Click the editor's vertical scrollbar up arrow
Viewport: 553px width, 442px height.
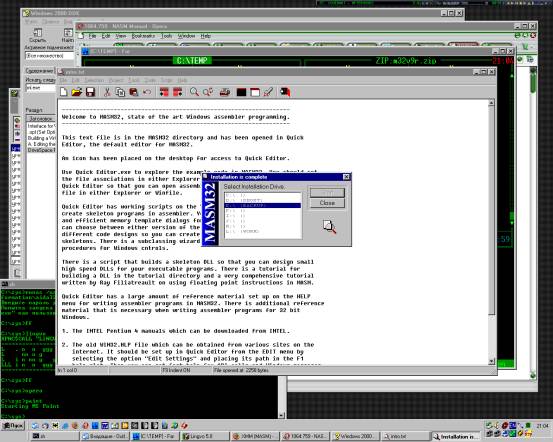491,103
